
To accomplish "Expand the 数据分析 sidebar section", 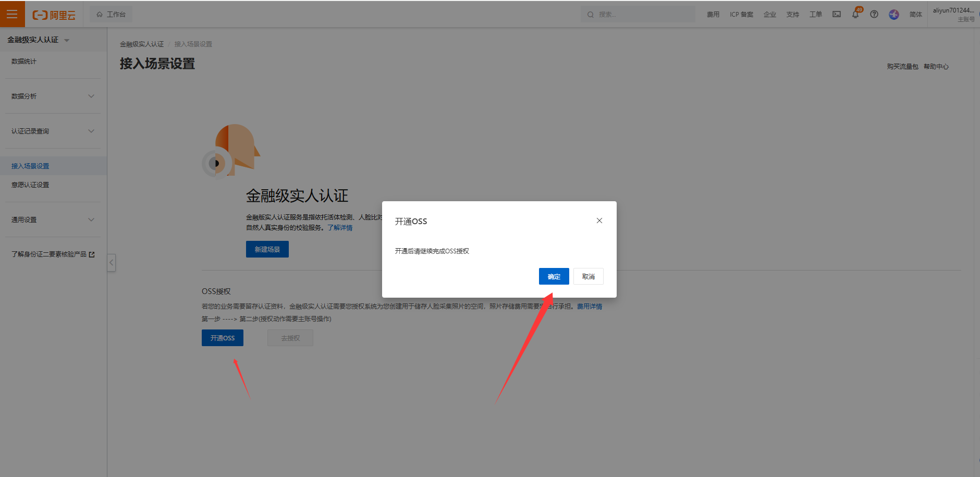I will [x=52, y=96].
